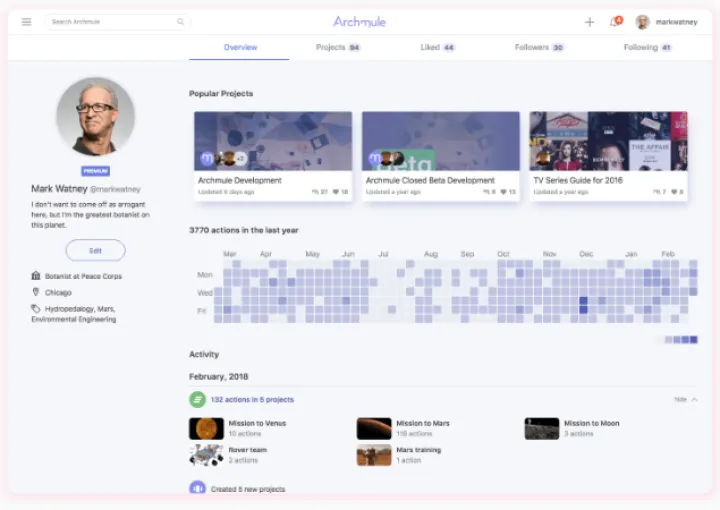Switch to the Projects tab
Viewport: 720px width, 510px height.
pos(337,47)
